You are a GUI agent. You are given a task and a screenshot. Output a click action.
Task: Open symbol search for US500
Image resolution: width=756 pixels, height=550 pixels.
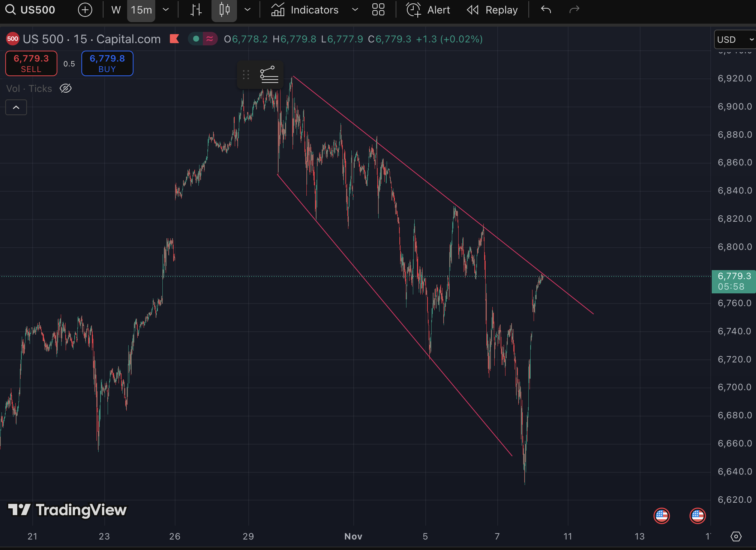[x=31, y=10]
